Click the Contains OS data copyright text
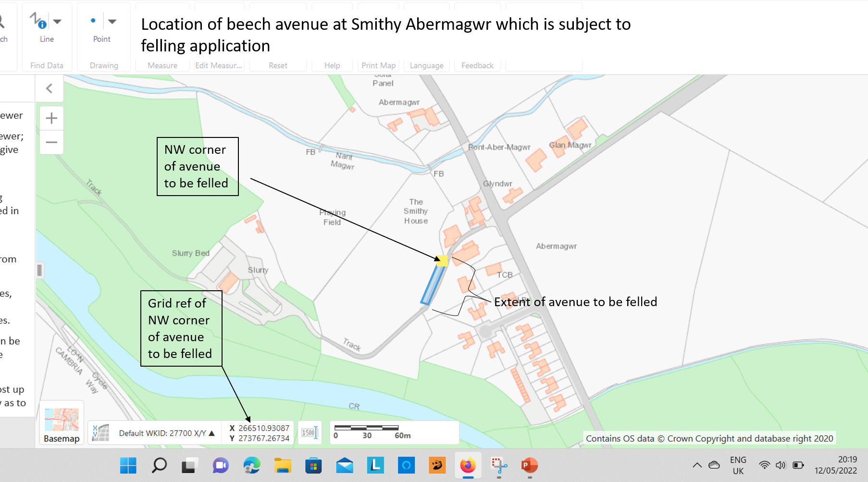868x482 pixels. 709,438
